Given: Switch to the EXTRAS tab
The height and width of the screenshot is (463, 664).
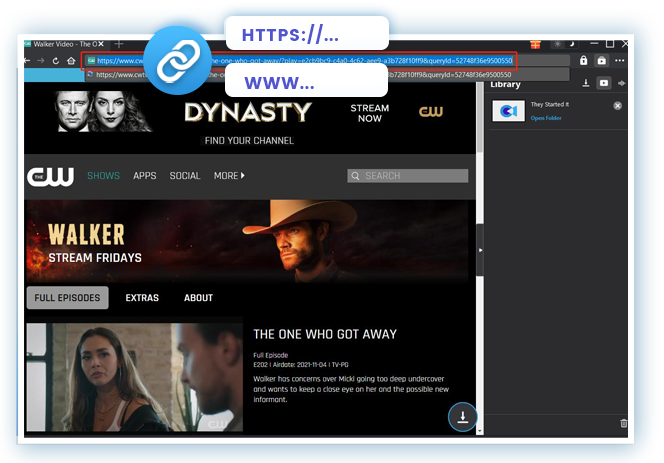Looking at the screenshot, I should 142,298.
